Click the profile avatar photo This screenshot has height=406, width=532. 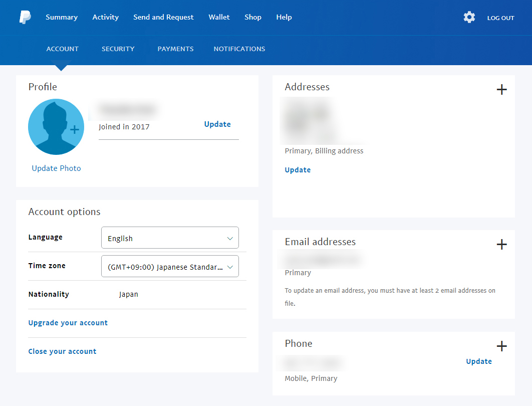click(x=56, y=127)
